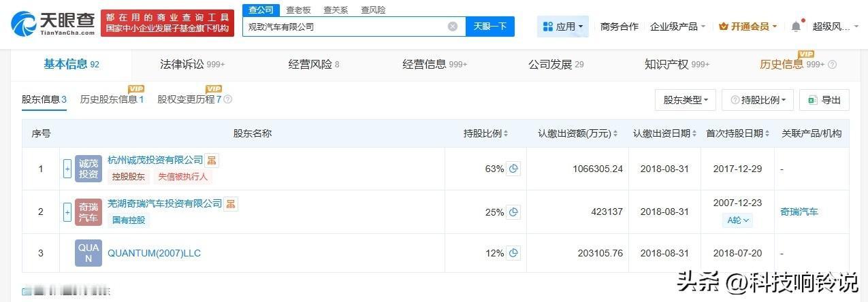Select 历史股东信息 sub-tab
The height and width of the screenshot is (302, 868).
[112, 99]
